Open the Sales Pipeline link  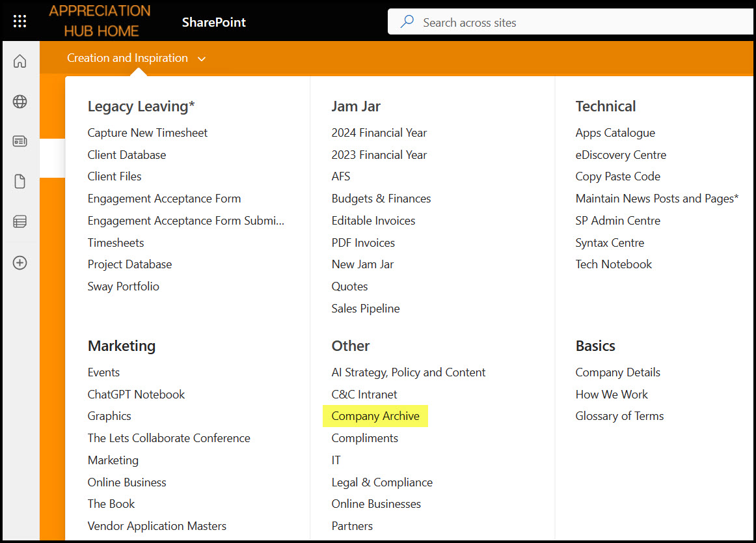(x=366, y=309)
